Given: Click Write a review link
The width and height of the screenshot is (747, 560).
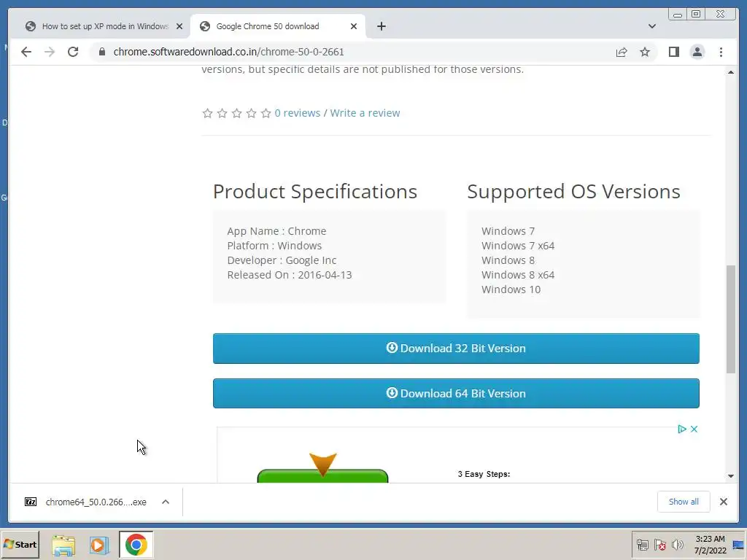Looking at the screenshot, I should tap(365, 113).
